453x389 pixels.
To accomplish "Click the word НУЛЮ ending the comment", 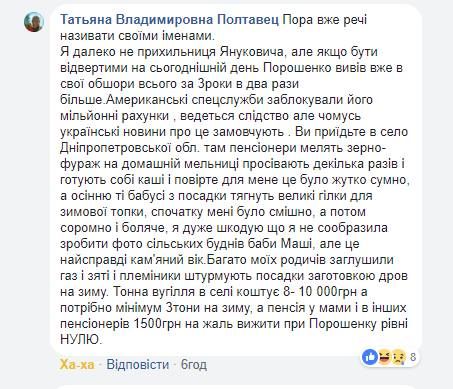I will (80, 340).
